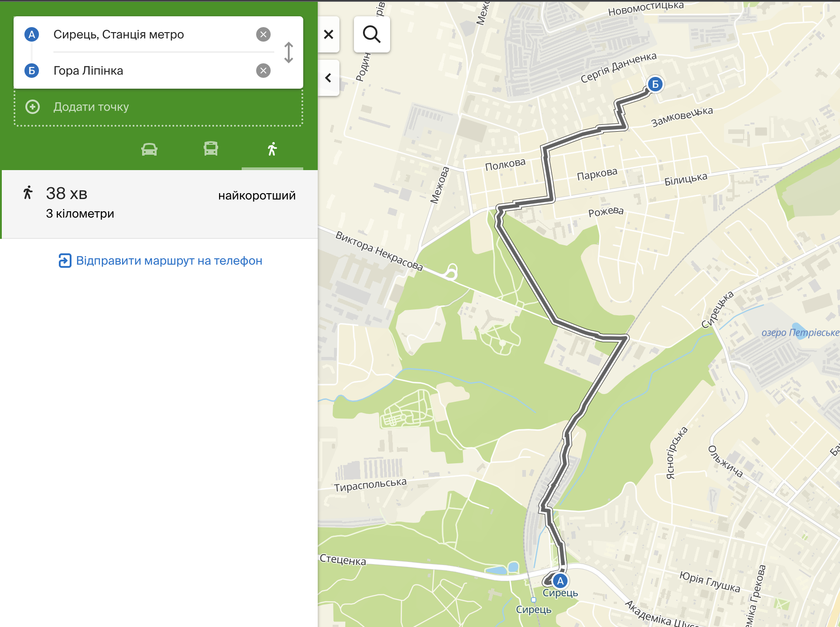Click map marker Б destination pin
The height and width of the screenshot is (627, 840).
(x=655, y=84)
